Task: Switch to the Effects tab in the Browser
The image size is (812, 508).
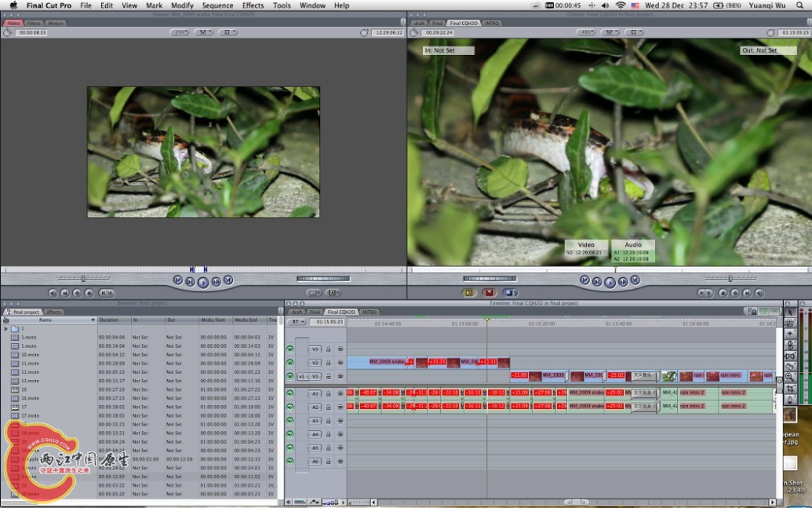Action: (x=54, y=312)
